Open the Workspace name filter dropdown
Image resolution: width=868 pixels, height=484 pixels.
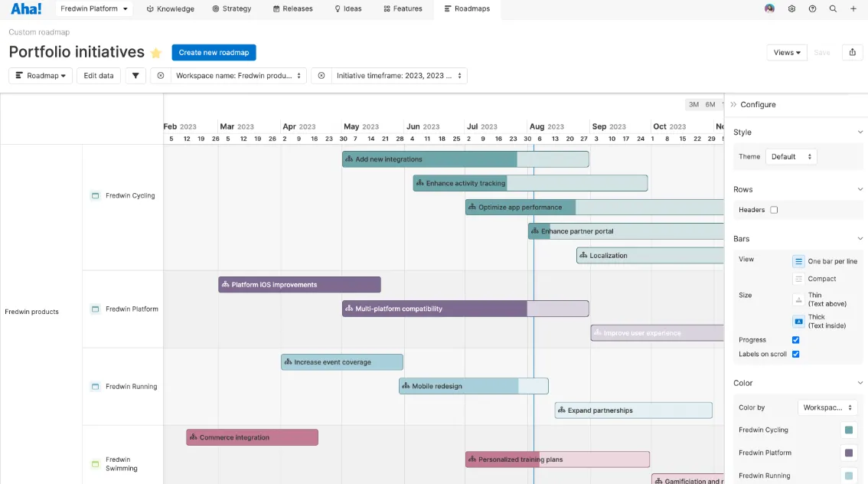tap(238, 75)
